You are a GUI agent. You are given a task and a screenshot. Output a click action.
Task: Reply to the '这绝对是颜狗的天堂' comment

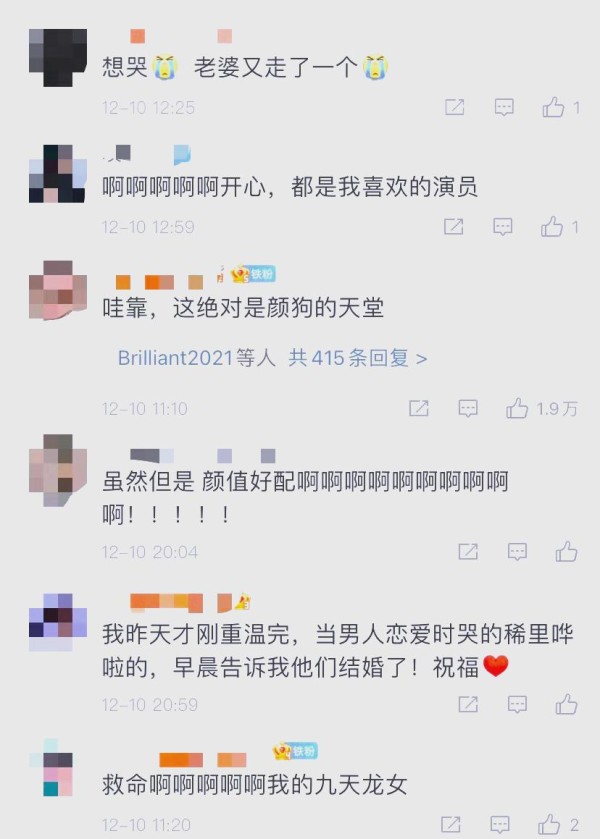(468, 409)
